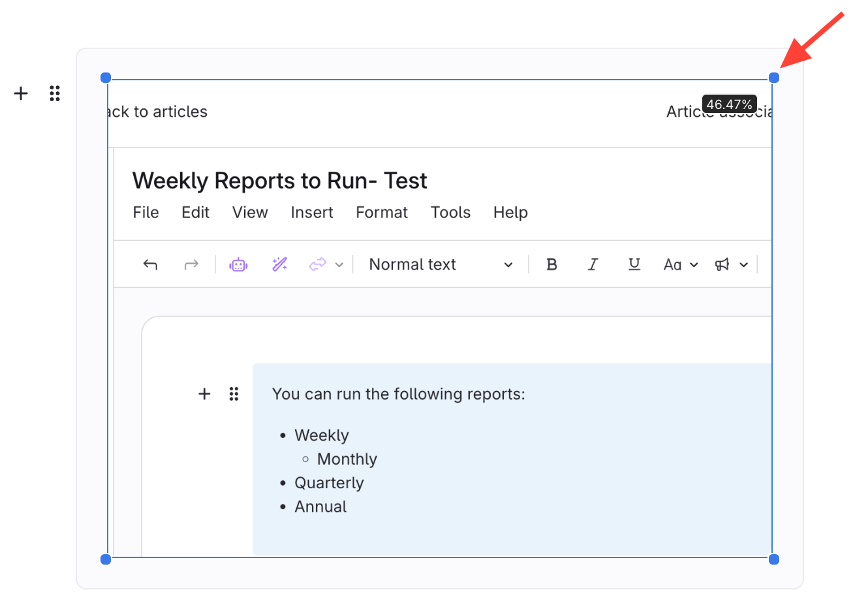
Task: Click the undo arrow in the toolbar
Action: tap(150, 264)
